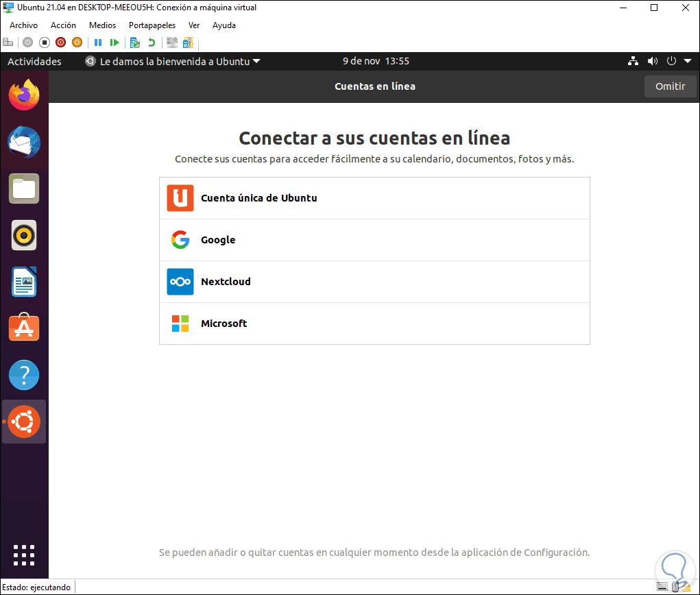Open the clock showing 9 de nov 13:55

376,61
